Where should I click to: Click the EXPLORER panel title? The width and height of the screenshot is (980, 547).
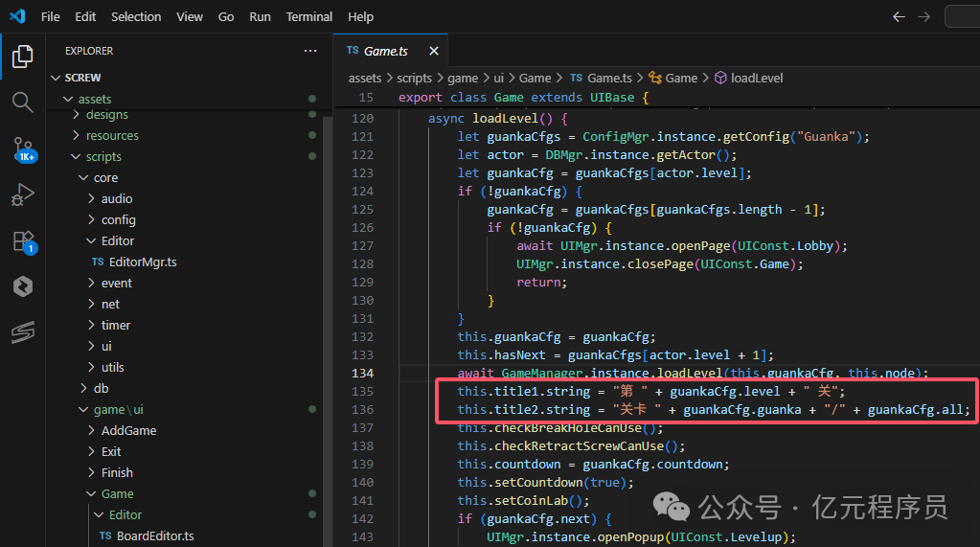coord(89,51)
